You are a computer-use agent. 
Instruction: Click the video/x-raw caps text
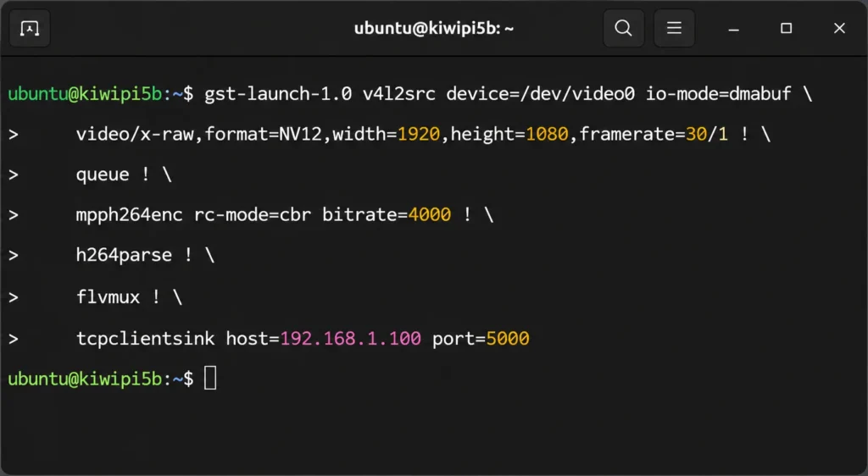[x=135, y=135]
